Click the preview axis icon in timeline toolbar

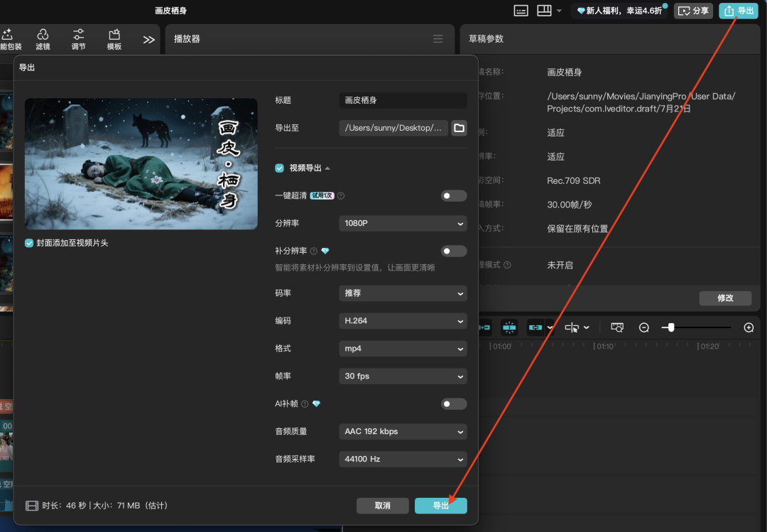coord(616,327)
